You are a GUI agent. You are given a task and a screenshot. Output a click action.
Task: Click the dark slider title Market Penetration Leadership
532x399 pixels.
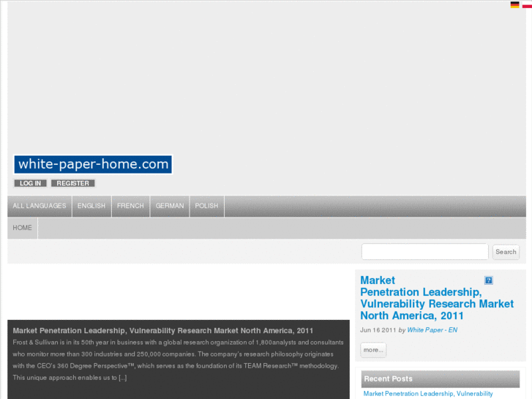(163, 331)
